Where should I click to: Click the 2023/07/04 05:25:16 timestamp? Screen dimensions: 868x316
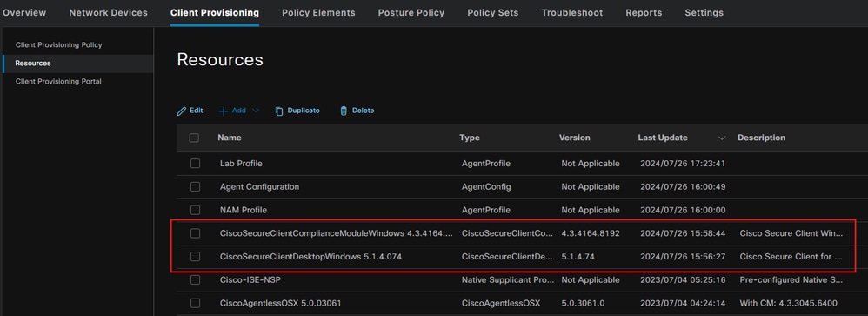pyautogui.click(x=683, y=280)
